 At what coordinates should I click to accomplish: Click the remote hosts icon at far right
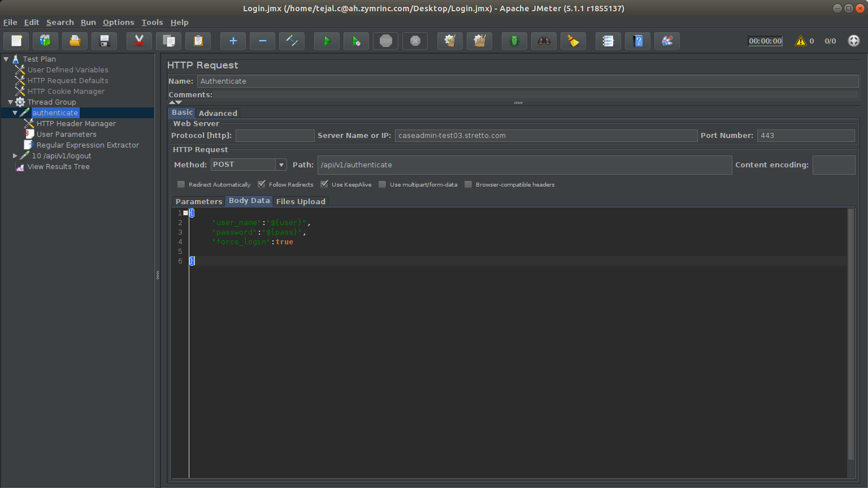coord(854,41)
